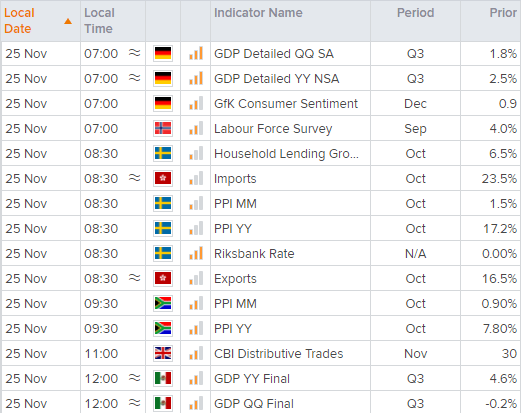Click the importance bars for GDP Detailed YY NSA
Viewport: 521px width, 413px height.
(196, 78)
